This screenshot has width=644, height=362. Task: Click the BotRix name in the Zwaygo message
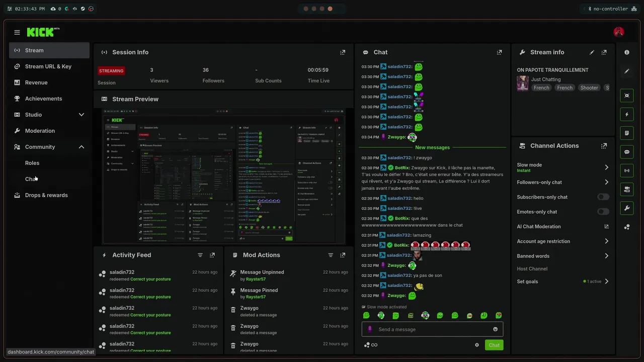[402, 168]
